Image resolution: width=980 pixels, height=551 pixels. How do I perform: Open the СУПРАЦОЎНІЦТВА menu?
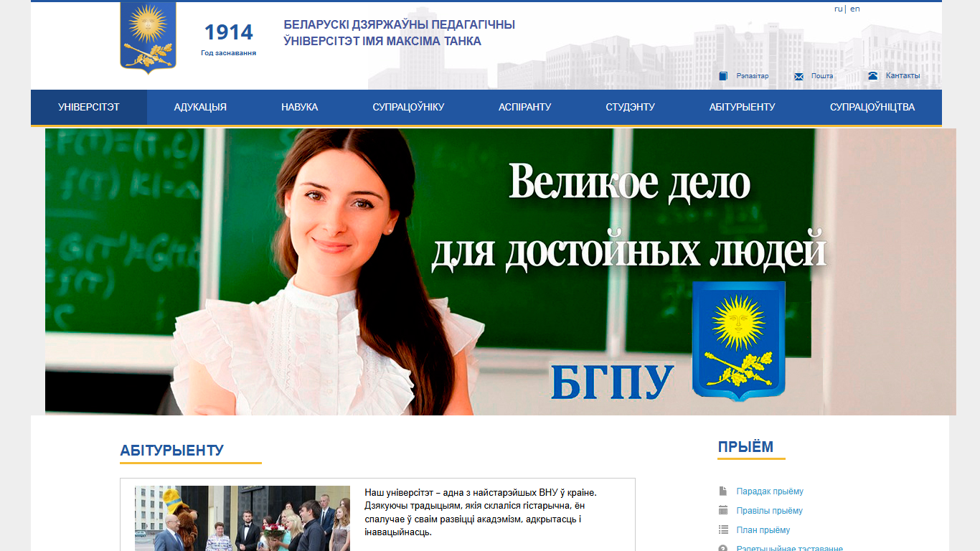[x=872, y=107]
